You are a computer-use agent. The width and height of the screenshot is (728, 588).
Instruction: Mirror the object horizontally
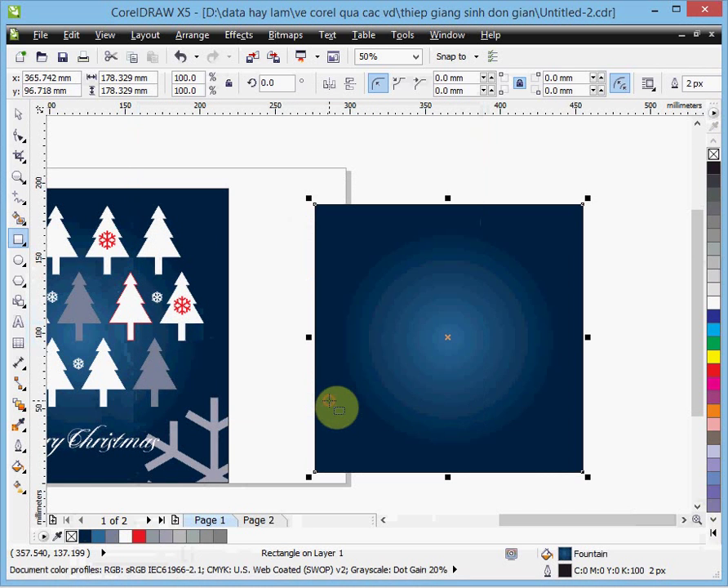pos(329,83)
